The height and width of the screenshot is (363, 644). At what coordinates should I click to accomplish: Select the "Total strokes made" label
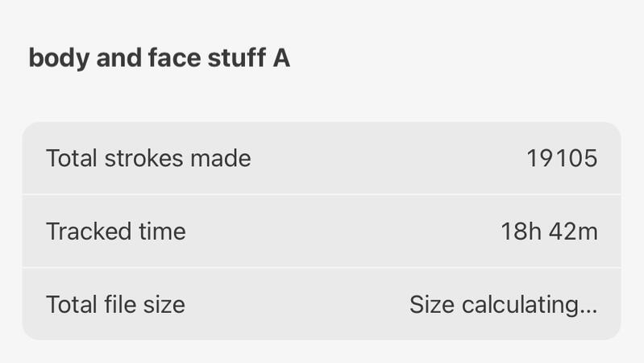(x=148, y=158)
